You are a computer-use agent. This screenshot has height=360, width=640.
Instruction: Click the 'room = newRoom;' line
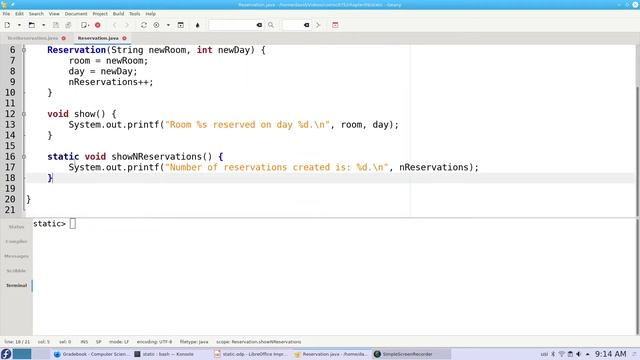(108, 61)
